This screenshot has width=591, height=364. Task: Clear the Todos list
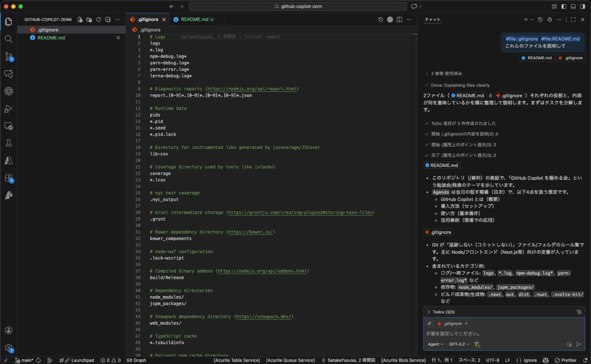click(579, 312)
